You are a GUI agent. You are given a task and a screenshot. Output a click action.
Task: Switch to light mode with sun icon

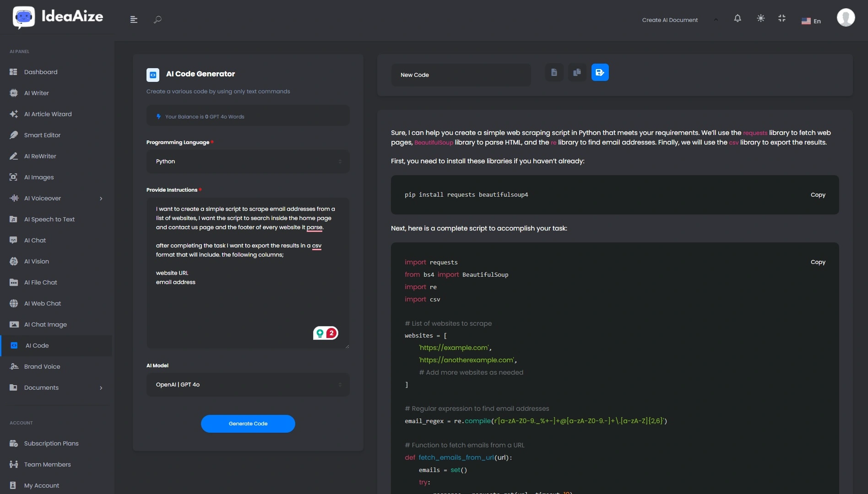760,18
